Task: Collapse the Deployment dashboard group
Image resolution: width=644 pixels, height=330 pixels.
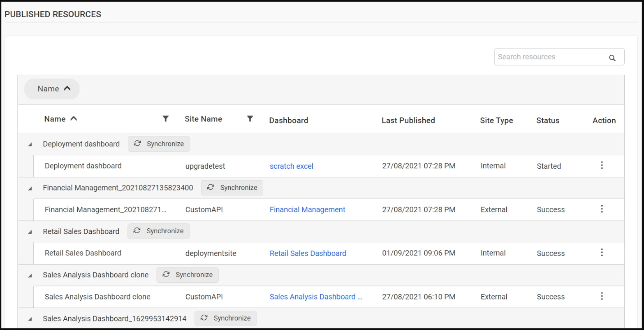Action: 30,145
